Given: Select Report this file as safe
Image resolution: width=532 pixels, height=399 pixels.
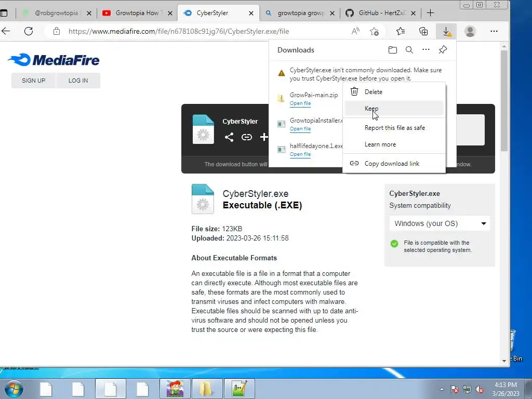Looking at the screenshot, I should [x=394, y=128].
